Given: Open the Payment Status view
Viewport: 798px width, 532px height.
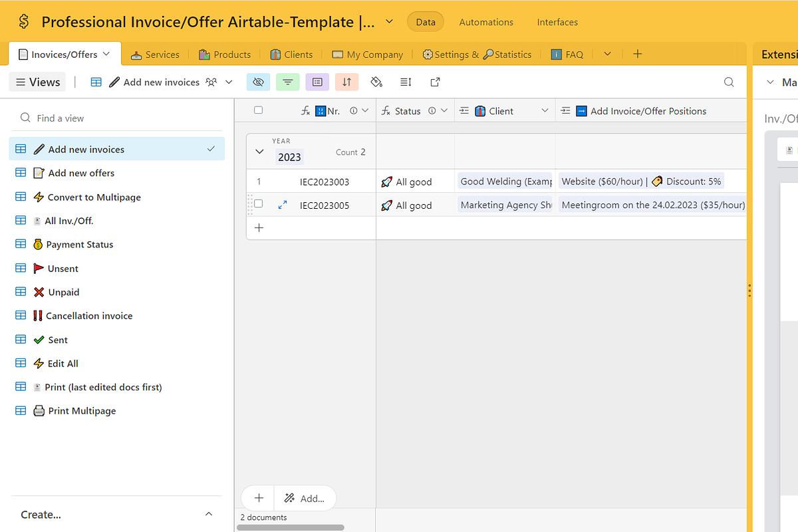Looking at the screenshot, I should [116, 245].
